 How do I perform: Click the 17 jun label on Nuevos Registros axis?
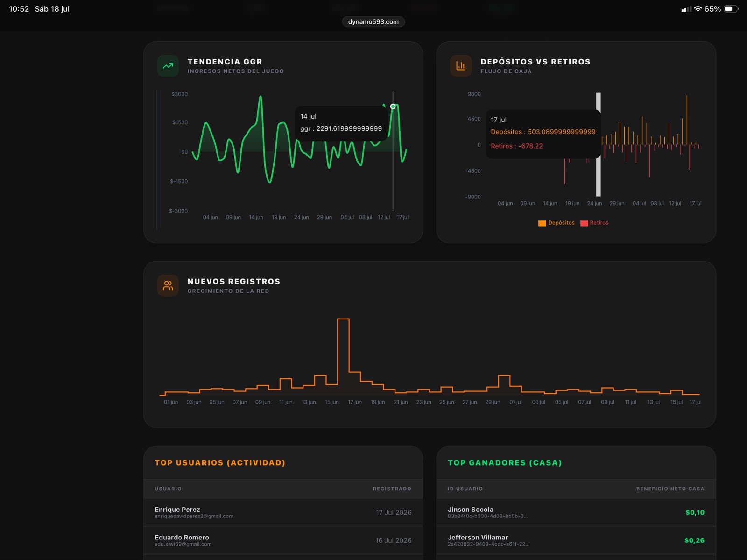354,402
